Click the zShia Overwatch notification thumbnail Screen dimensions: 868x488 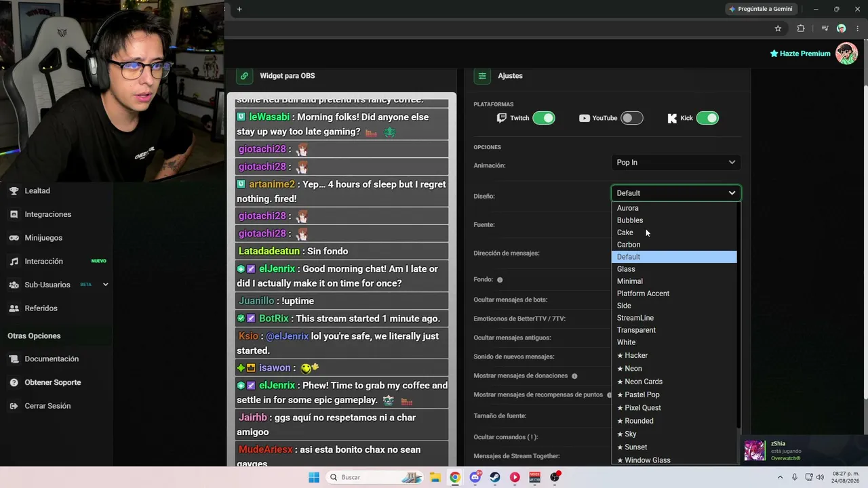tap(755, 451)
